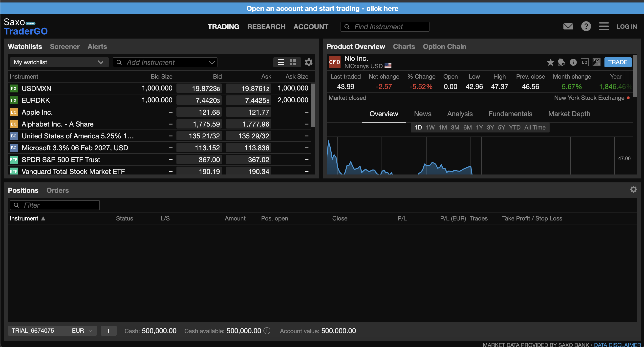Click the EQ option instrument icon beside TRADE

point(596,62)
